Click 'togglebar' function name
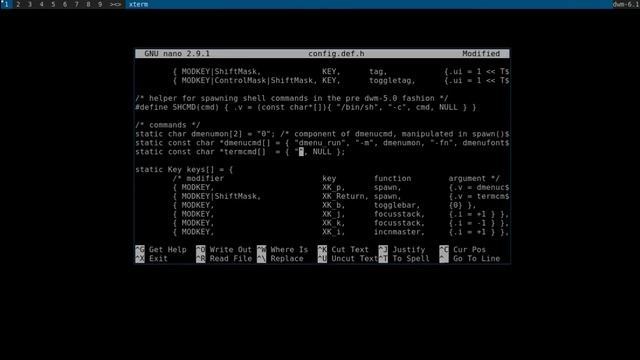The width and height of the screenshot is (640, 360). pos(395,205)
